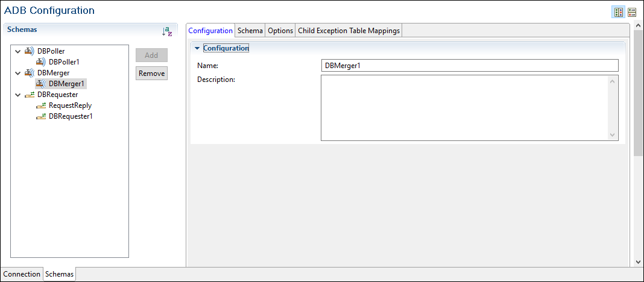Click the DBRequester node icon
The height and width of the screenshot is (282, 644).
click(x=30, y=95)
